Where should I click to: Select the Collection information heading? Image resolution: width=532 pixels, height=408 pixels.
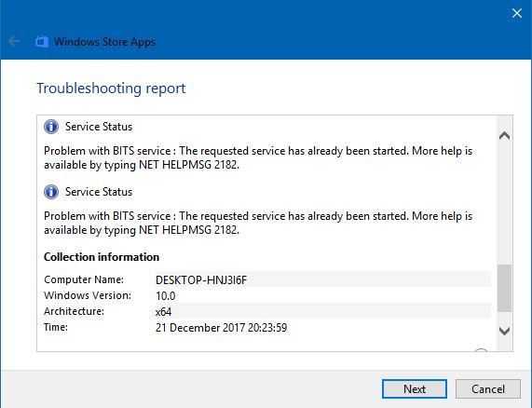(x=102, y=257)
